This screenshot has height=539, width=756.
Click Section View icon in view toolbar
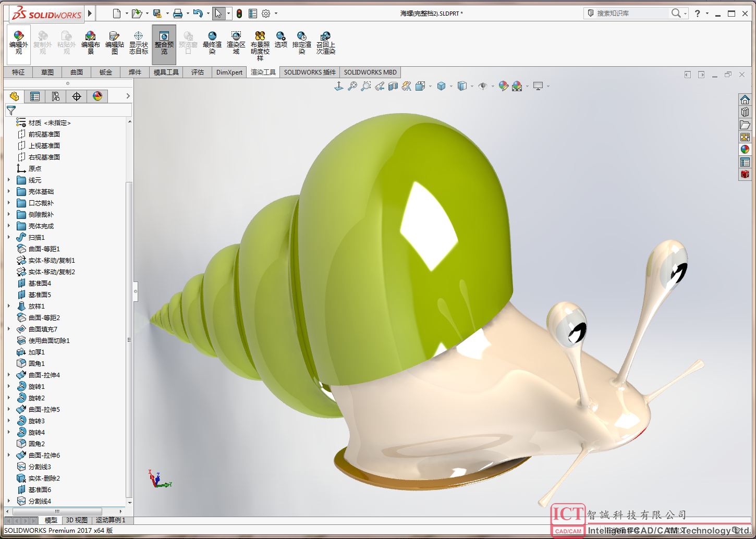[393, 86]
